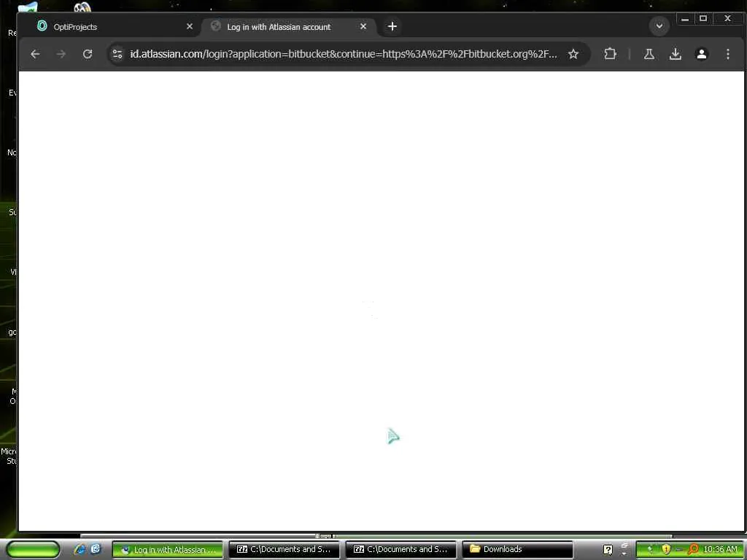747x560 pixels.
Task: Close the Log in with Atlassian account tab
Action: (363, 27)
